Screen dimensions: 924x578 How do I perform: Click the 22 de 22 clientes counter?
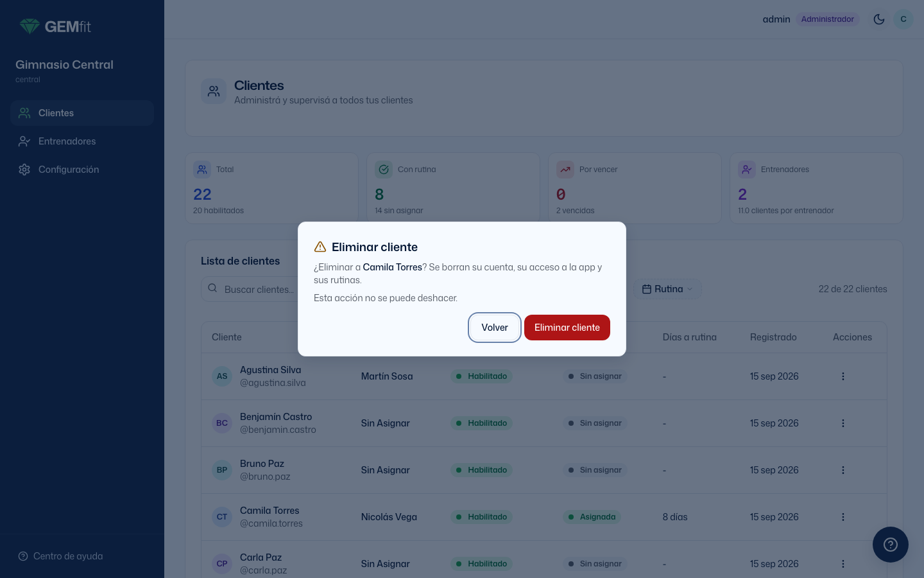click(x=853, y=289)
